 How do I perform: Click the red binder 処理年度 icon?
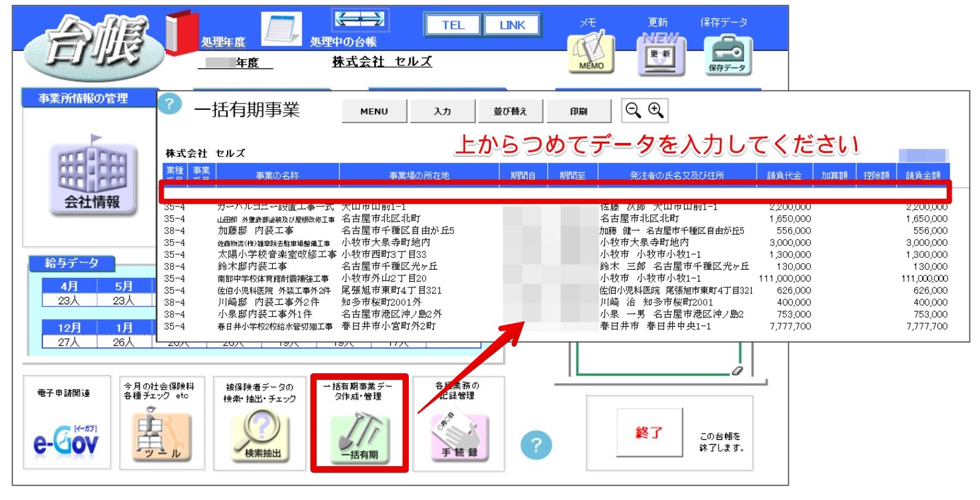[x=182, y=33]
